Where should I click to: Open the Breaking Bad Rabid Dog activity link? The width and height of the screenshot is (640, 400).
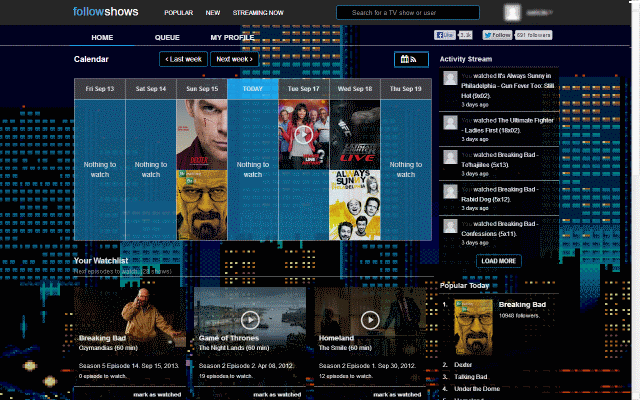pos(500,194)
